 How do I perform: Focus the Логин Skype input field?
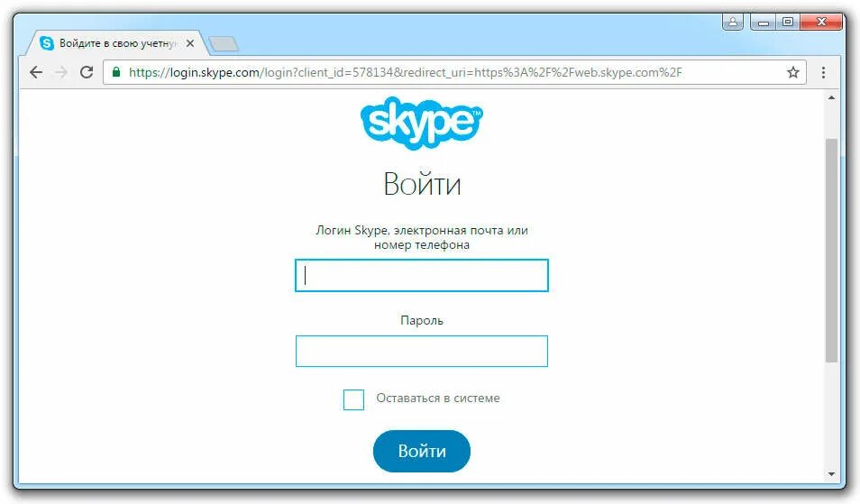(422, 275)
